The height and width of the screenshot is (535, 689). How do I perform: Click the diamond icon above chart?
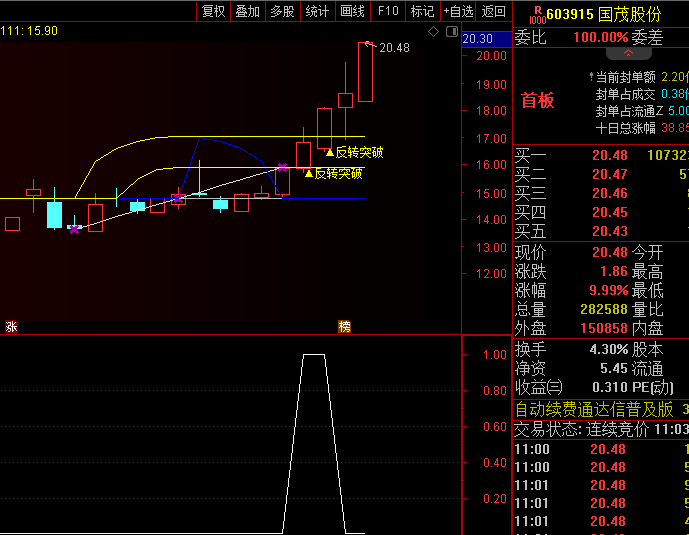coord(433,32)
